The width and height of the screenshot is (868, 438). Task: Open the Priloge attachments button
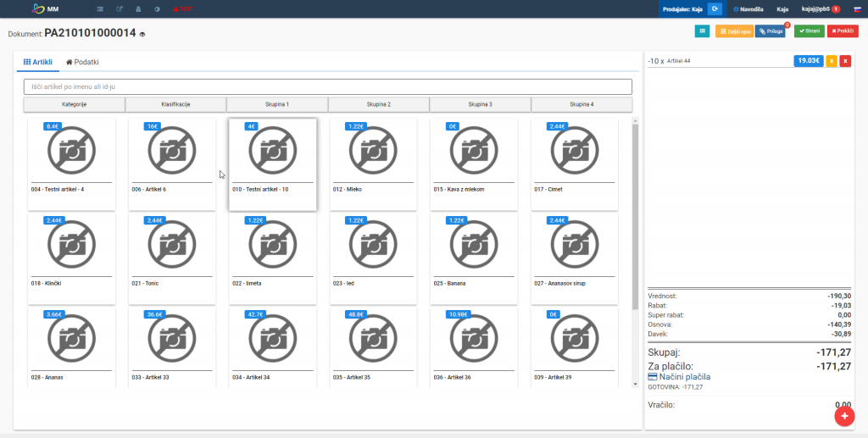(x=770, y=31)
